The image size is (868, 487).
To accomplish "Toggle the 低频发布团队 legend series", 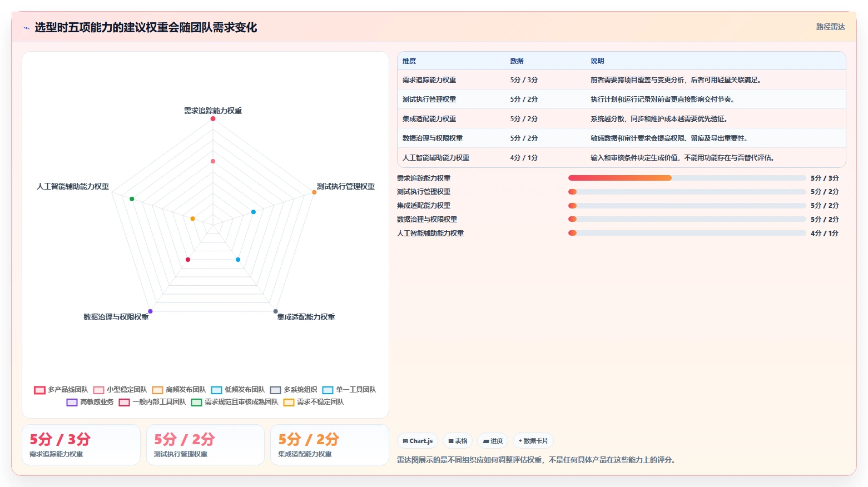I will coord(238,390).
